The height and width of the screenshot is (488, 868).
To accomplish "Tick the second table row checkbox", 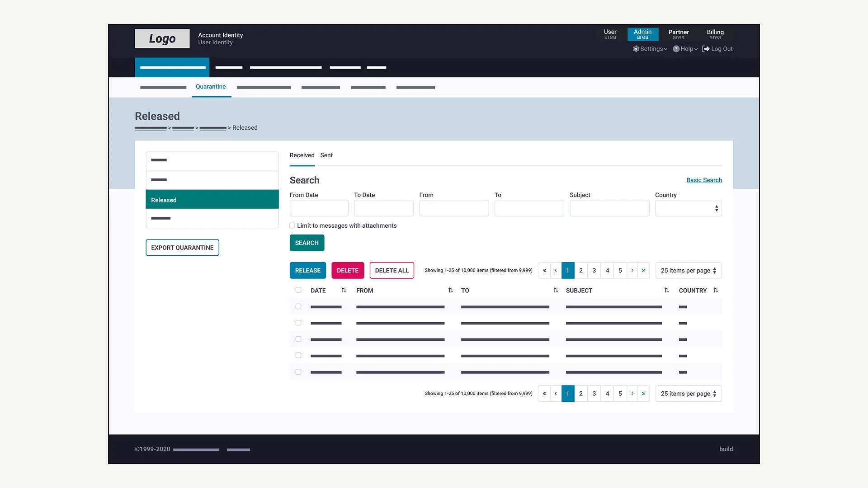I will 298,323.
